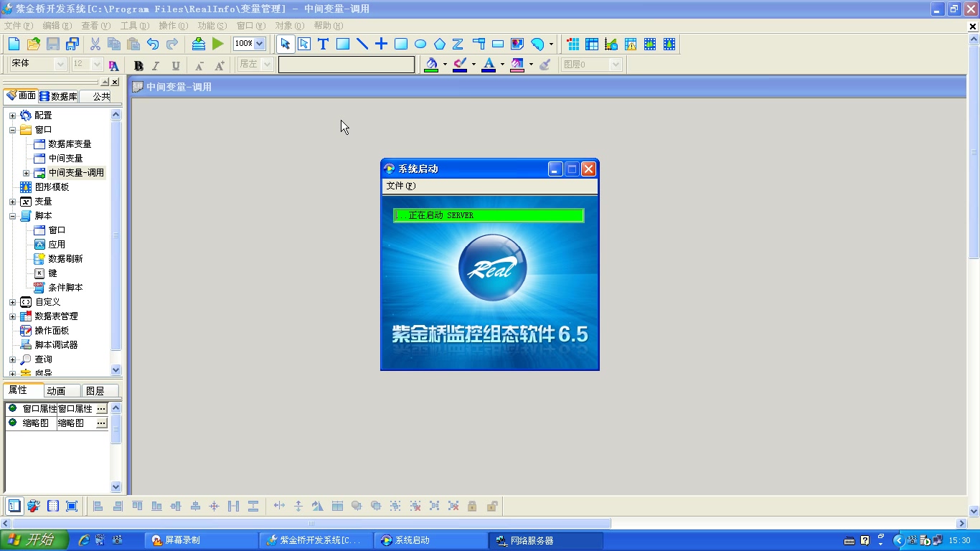Screen dimensions: 980x551
Task: Select the Polyline (Z-shape) tool
Action: [458, 44]
